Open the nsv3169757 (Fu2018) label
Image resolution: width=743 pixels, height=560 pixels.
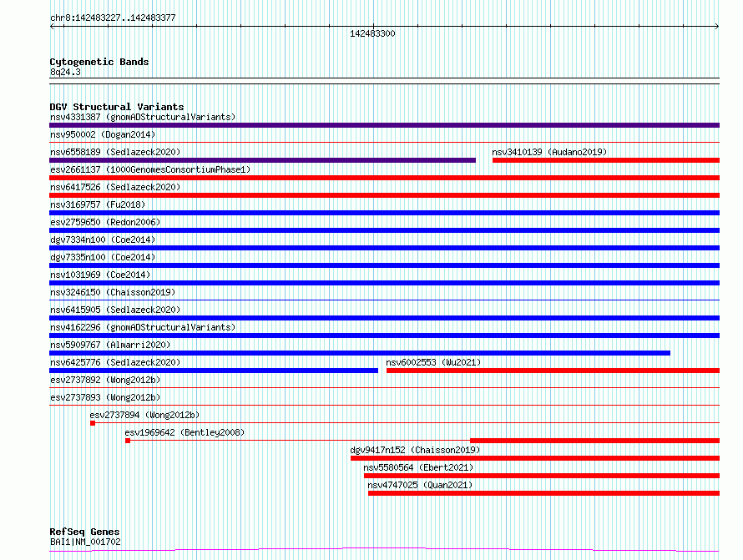98,204
